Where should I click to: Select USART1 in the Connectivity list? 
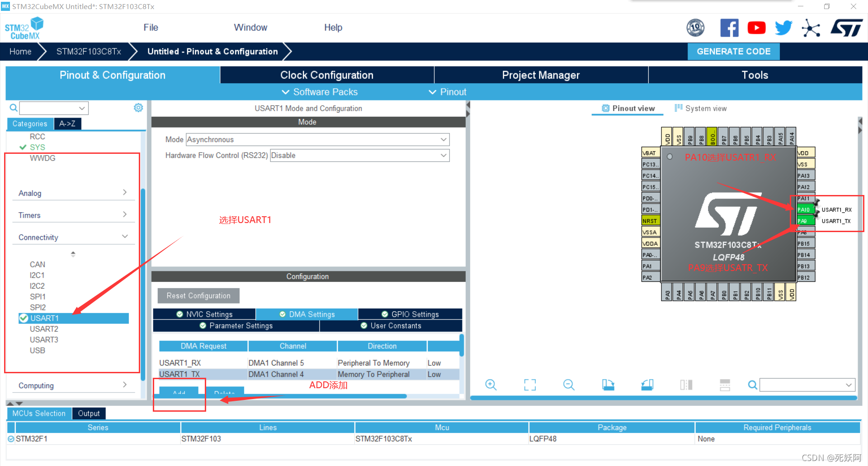[74, 318]
